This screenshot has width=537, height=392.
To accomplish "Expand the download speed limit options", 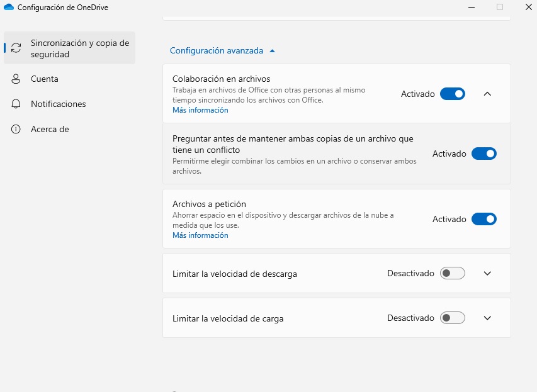I will coord(487,273).
